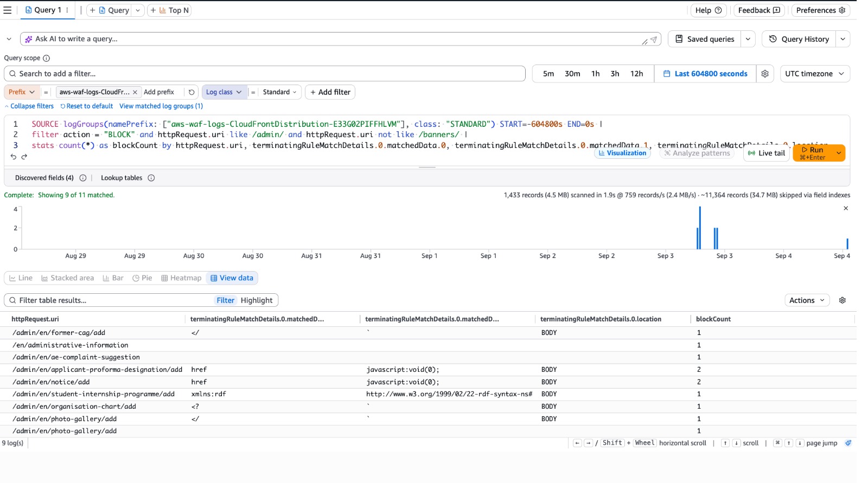Reset the prefix filter with refresh icon
This screenshot has width=868, height=483.
click(x=192, y=92)
